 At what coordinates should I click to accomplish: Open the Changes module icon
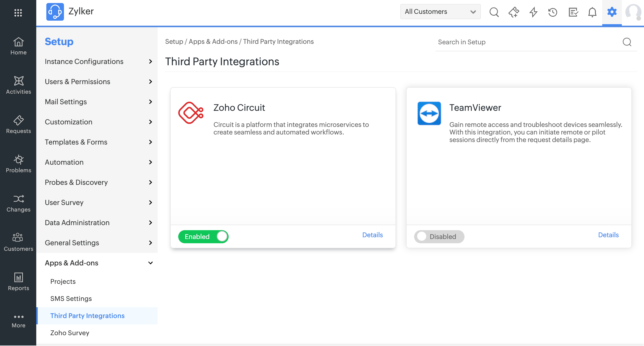(x=18, y=203)
